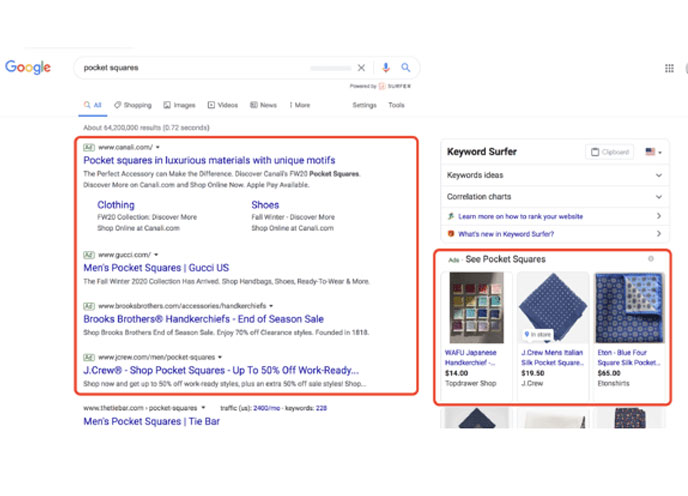Click the 2400/mo traffic value for thetiebar.com

click(266, 408)
